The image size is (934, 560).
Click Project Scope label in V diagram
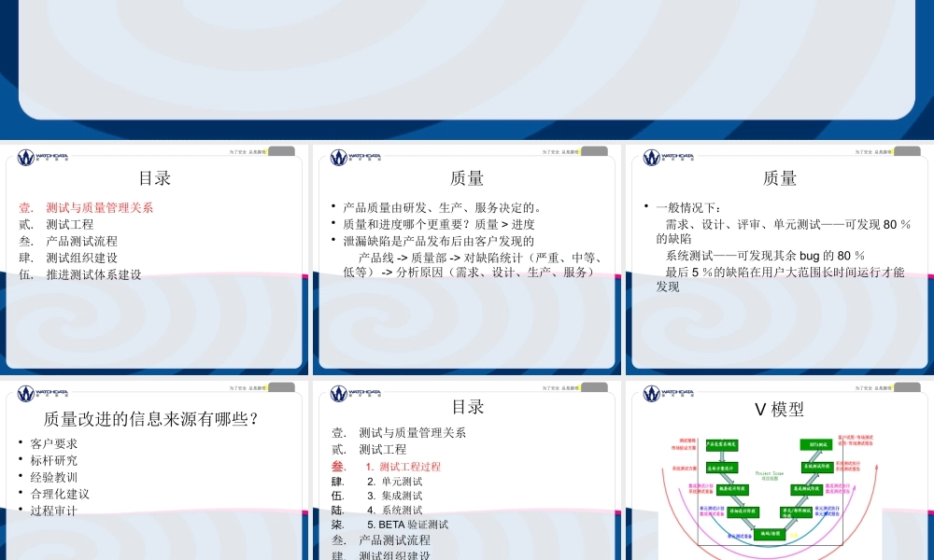770,475
